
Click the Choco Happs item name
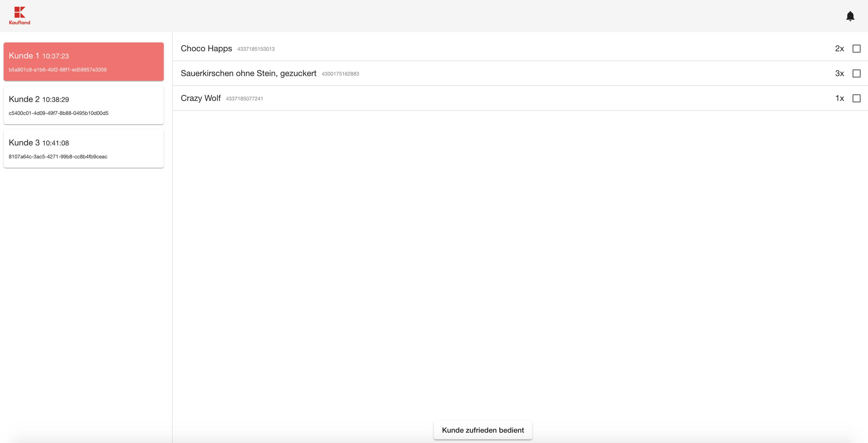coord(206,48)
